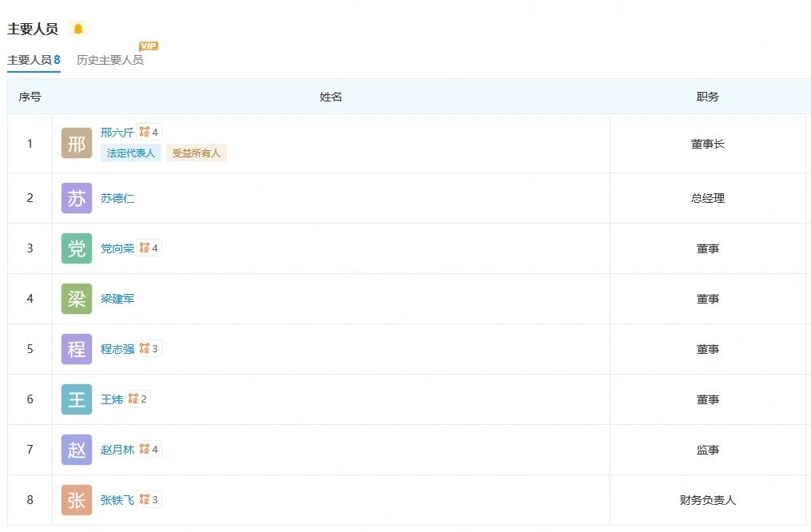This screenshot has height=532, width=811.
Task: Click row number 8 cell
Action: pyautogui.click(x=30, y=500)
